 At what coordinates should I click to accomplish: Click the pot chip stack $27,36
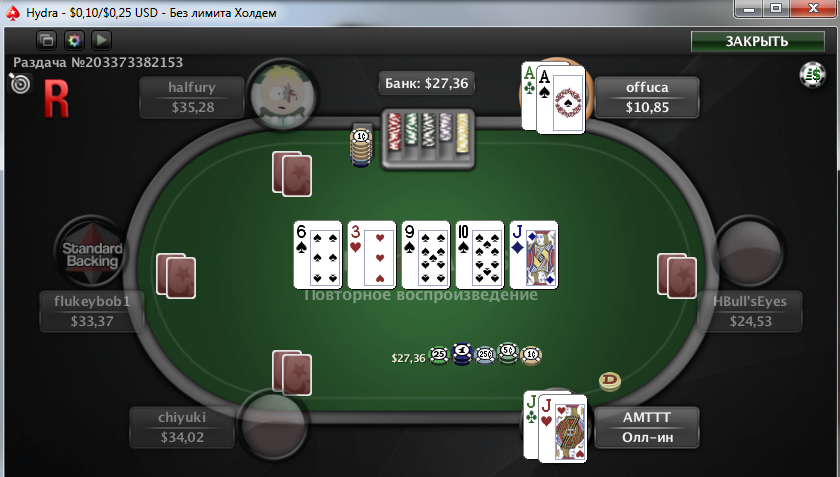point(467,355)
